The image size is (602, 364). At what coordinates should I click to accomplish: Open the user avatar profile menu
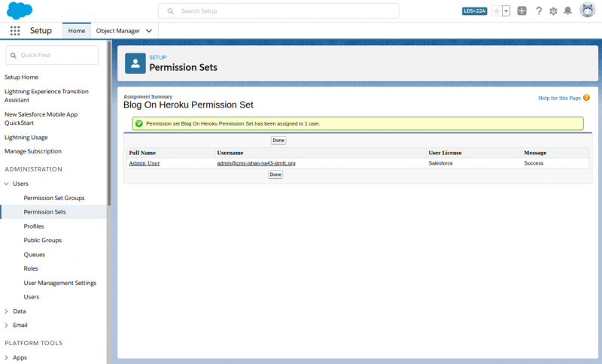588,10
